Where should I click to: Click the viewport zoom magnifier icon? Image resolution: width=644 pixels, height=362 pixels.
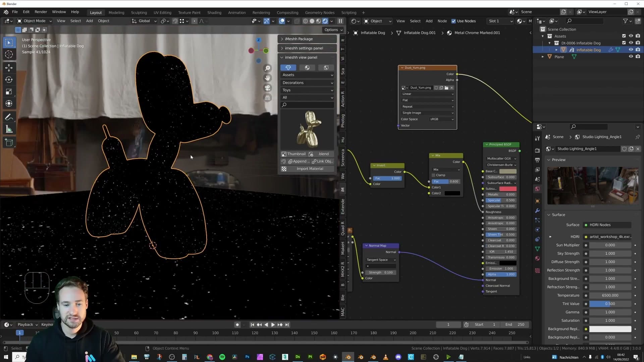coord(267,68)
